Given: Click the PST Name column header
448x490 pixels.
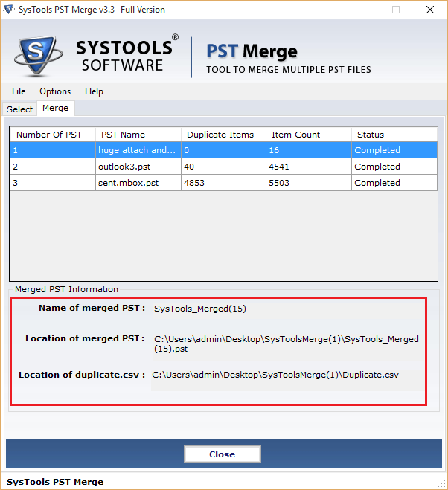Looking at the screenshot, I should (138, 135).
